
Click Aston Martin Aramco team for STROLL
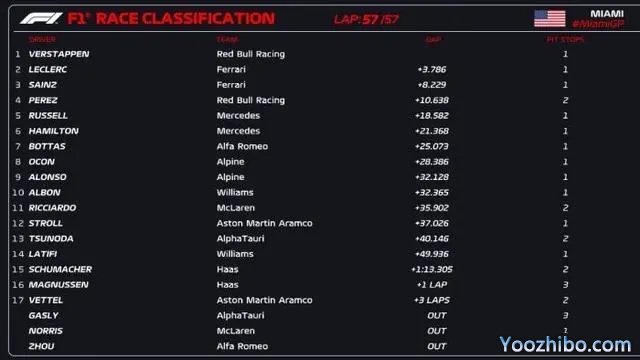click(x=264, y=223)
